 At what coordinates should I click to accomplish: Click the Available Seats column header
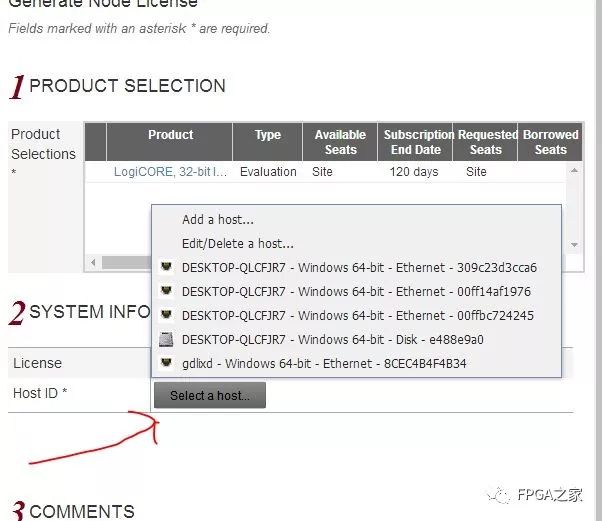coord(340,142)
